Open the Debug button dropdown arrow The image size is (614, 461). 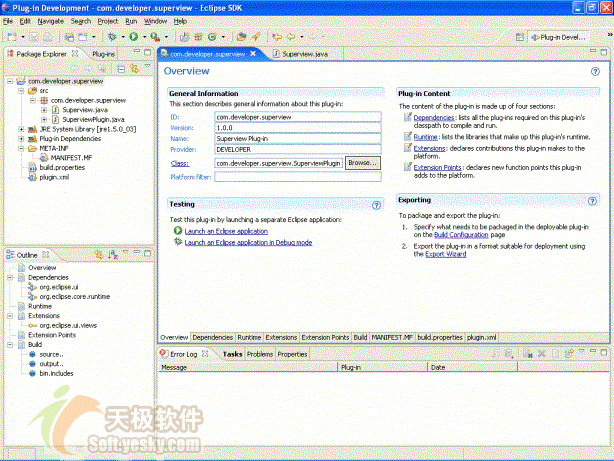click(x=123, y=37)
